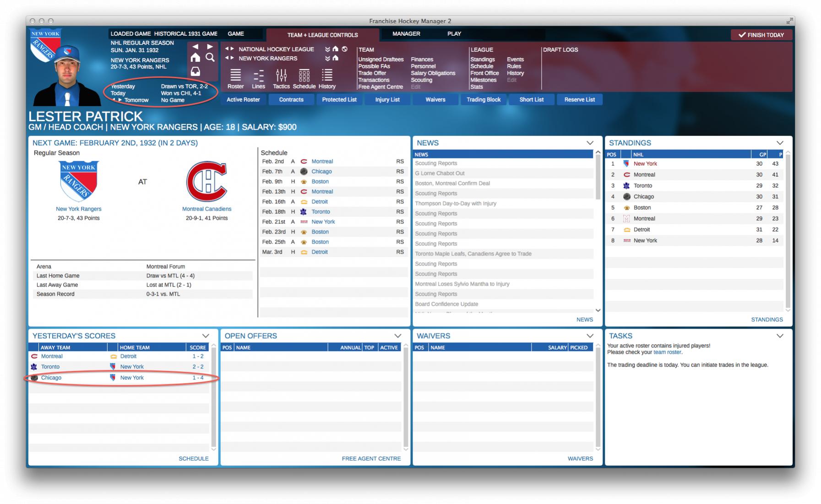Navigate back with the left arrow

coord(196,47)
